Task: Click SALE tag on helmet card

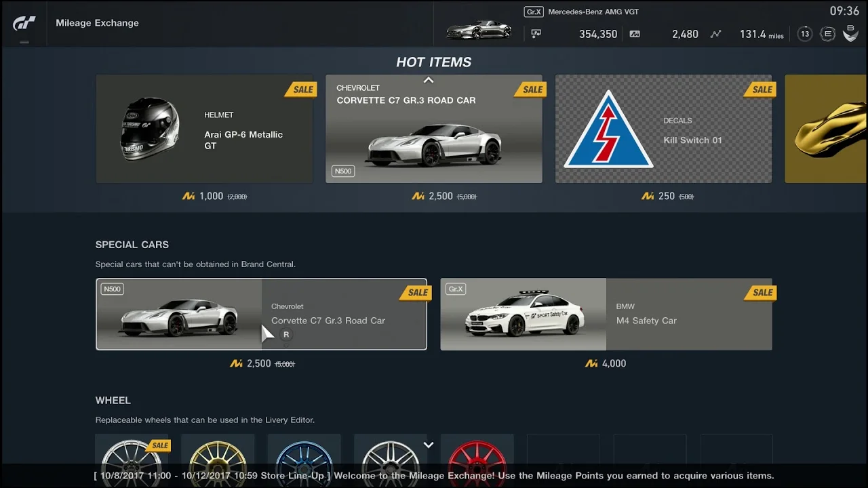Action: (301, 89)
